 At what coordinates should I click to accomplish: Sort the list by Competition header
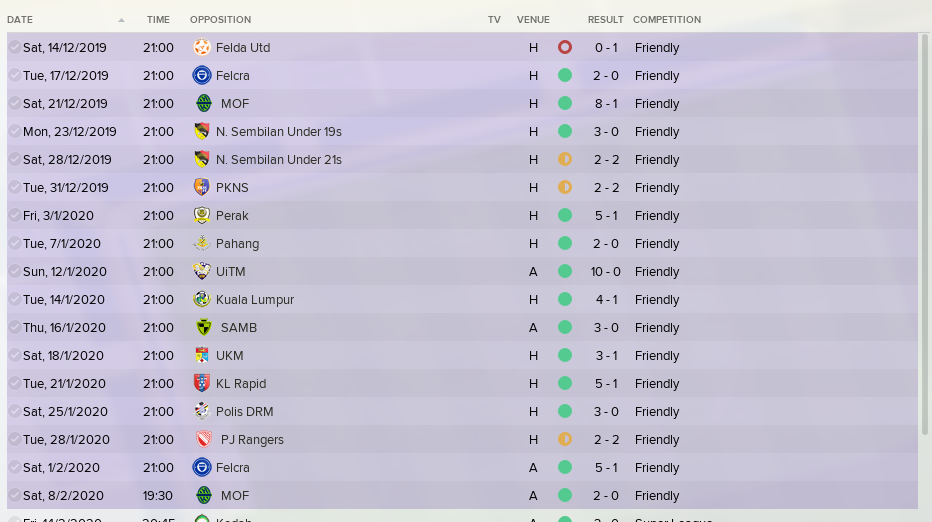[667, 20]
